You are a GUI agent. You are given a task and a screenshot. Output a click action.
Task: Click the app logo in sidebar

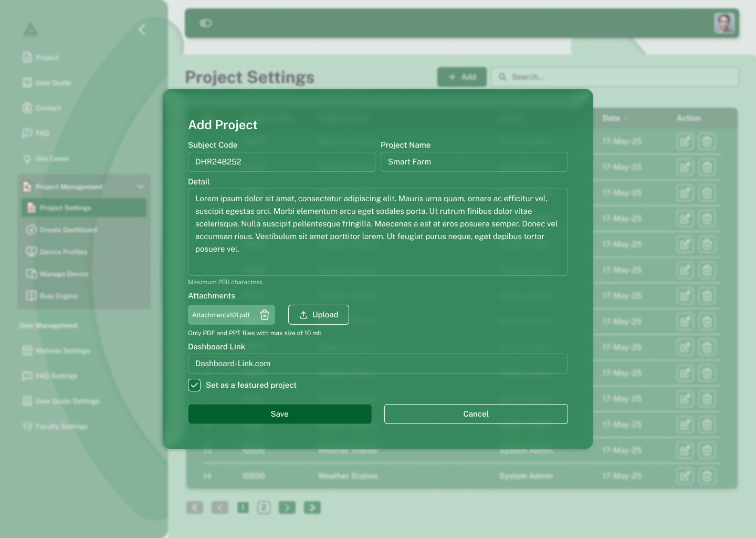pyautogui.click(x=30, y=29)
